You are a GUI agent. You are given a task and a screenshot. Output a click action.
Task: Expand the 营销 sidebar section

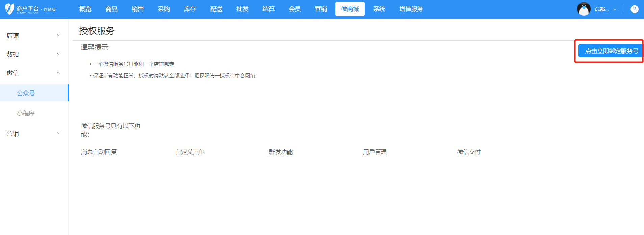pos(34,133)
